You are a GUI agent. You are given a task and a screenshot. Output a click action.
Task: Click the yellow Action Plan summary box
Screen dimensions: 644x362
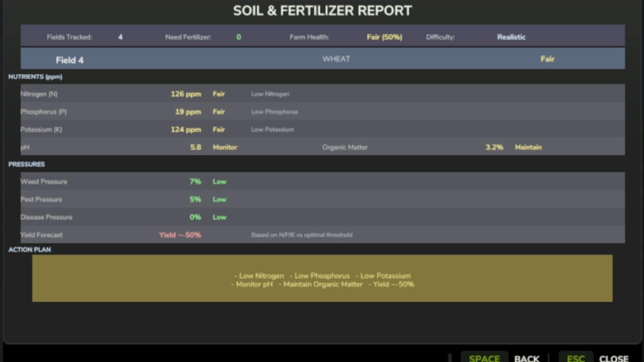pyautogui.click(x=322, y=278)
